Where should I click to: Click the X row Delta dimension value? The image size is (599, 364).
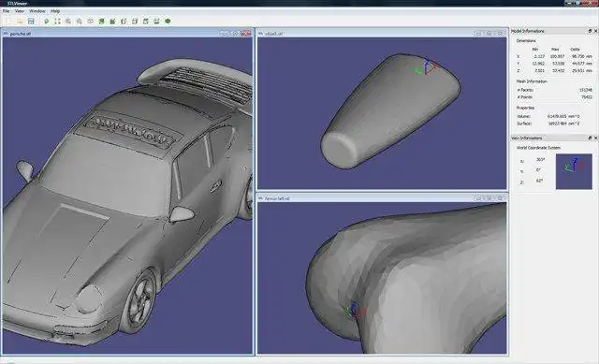click(582, 56)
